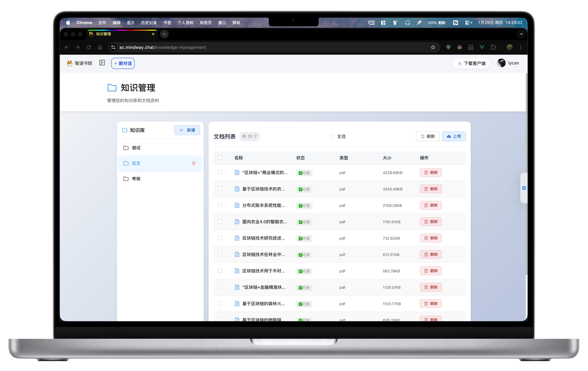Screen dimensions: 588x371
Task: Tick the checkbox for 区块链技术研究综述 row
Action: [220, 238]
